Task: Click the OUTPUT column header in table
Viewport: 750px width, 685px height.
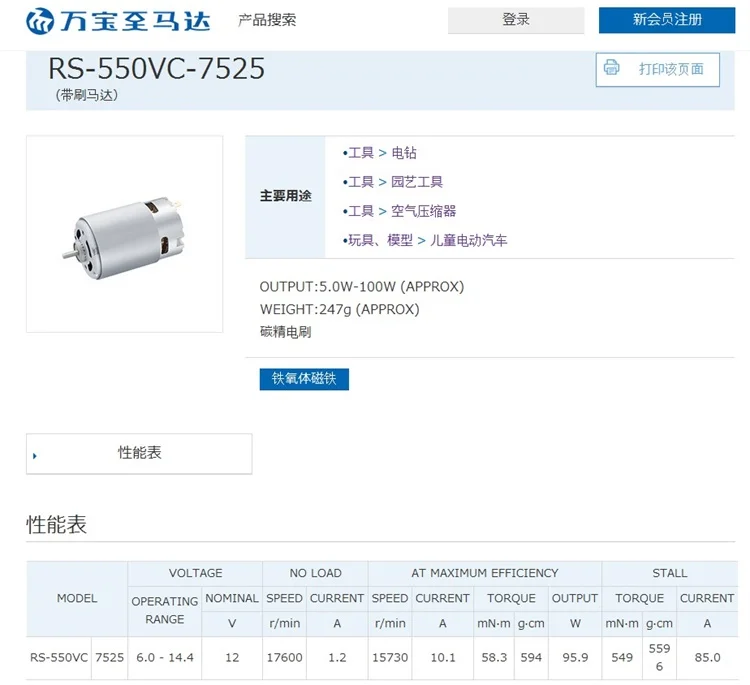Action: (x=575, y=598)
